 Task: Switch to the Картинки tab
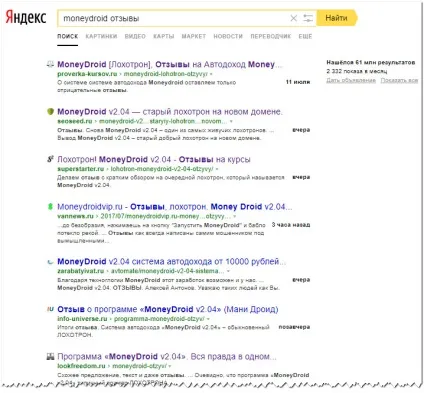point(101,36)
